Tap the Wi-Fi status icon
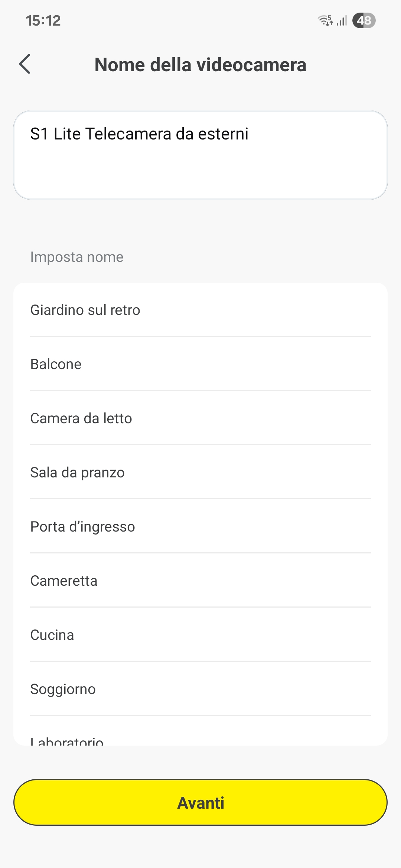The width and height of the screenshot is (401, 868). coord(325,20)
